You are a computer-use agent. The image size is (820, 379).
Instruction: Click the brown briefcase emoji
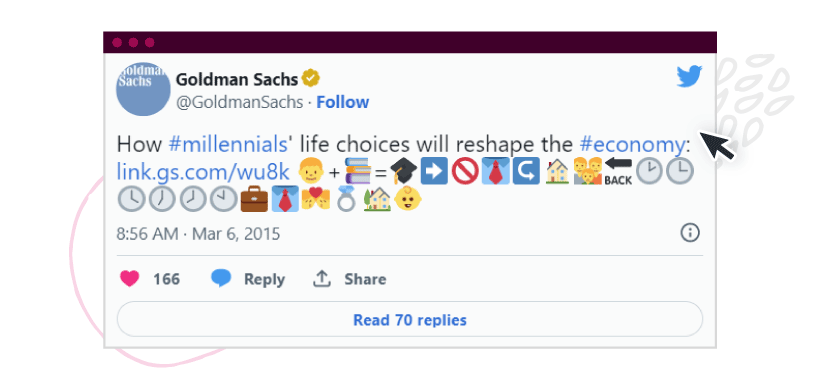pyautogui.click(x=254, y=200)
